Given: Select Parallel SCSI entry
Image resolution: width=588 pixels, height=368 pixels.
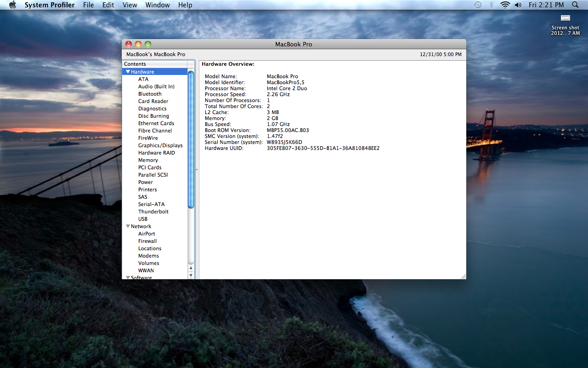Looking at the screenshot, I should coord(153,175).
